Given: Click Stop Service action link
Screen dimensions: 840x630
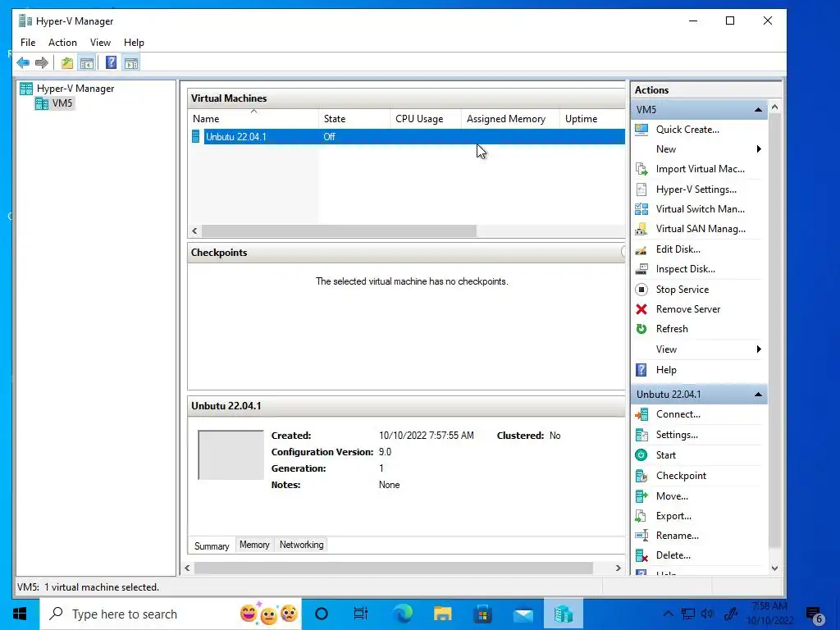Looking at the screenshot, I should (682, 290).
